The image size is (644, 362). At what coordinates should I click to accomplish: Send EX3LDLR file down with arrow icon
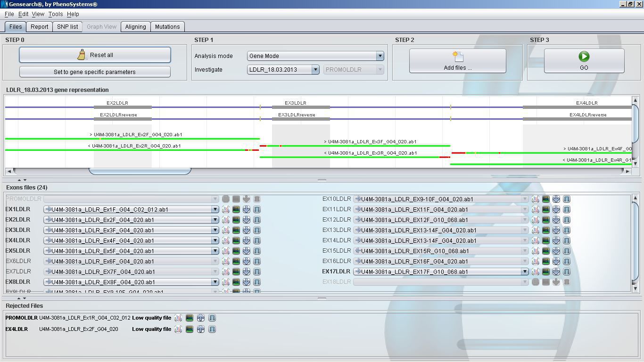(x=246, y=230)
